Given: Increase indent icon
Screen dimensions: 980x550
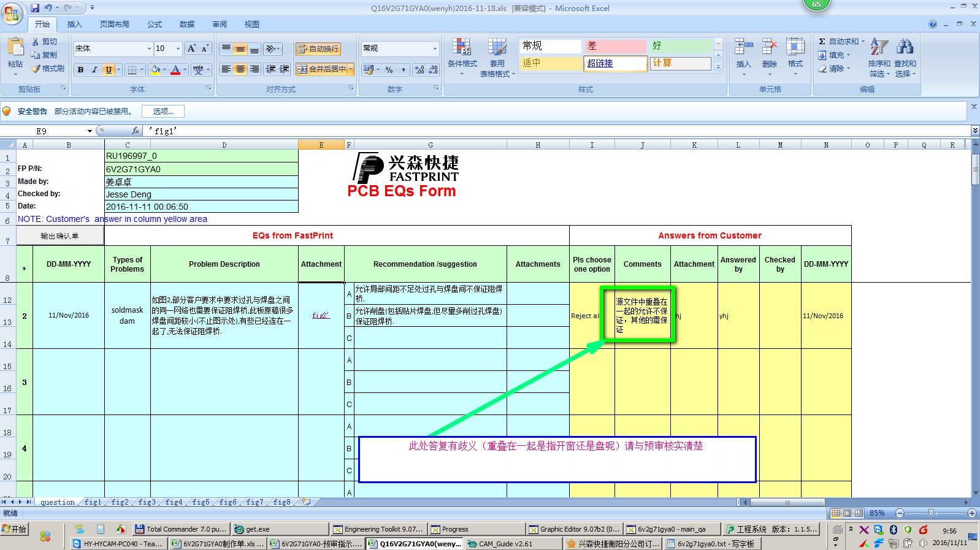Looking at the screenshot, I should click(x=285, y=69).
